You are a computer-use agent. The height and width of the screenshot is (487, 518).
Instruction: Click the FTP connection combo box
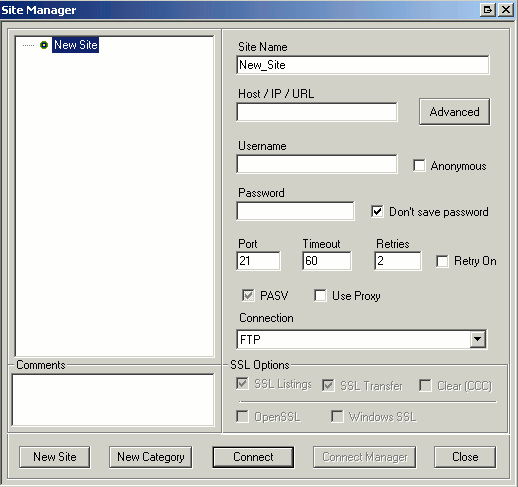[x=362, y=339]
